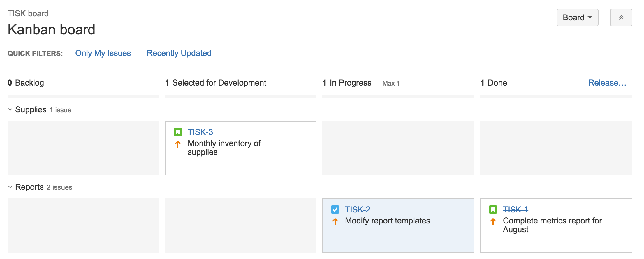The image size is (644, 259).
Task: Click the story icon on TISK-3 card
Action: [x=178, y=132]
